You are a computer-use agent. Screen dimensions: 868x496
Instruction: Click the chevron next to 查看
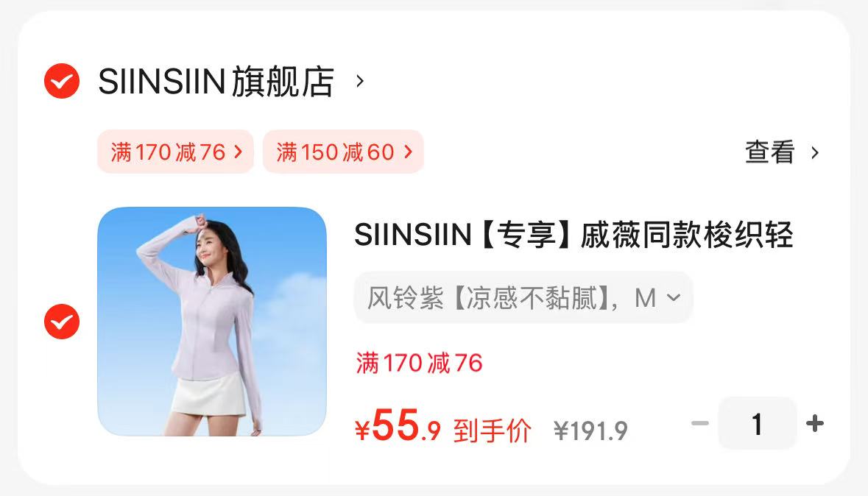click(815, 153)
